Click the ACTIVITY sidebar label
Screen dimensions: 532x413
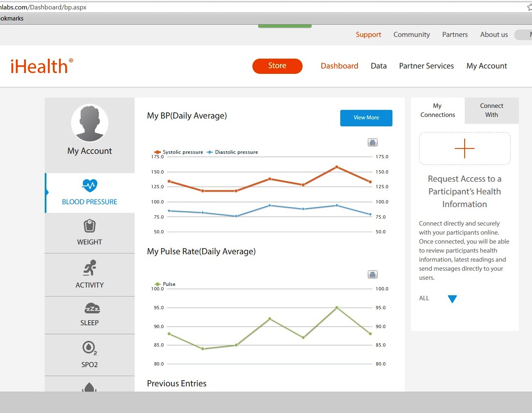pyautogui.click(x=89, y=285)
